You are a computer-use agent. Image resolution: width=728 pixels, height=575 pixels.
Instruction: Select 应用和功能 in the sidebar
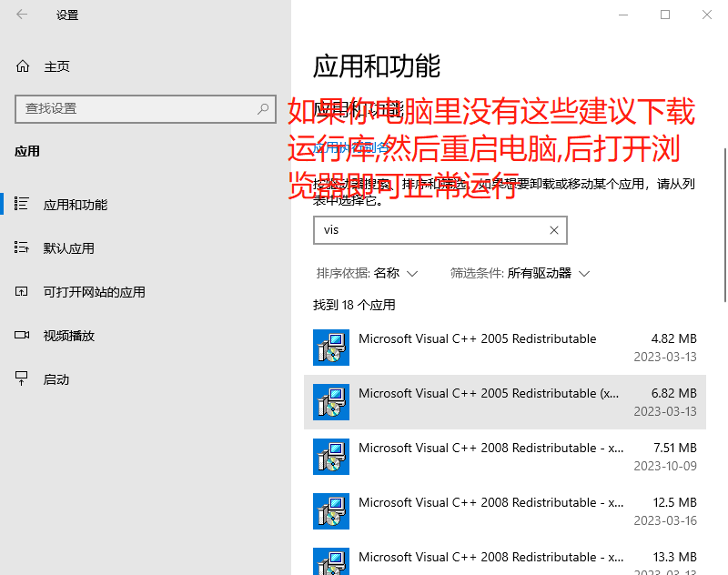pyautogui.click(x=76, y=205)
